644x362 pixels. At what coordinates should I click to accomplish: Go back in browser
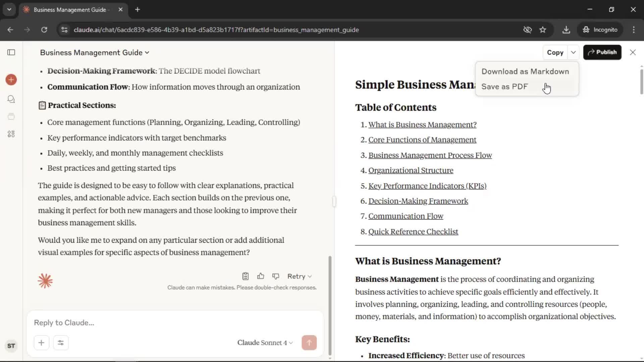(10, 29)
